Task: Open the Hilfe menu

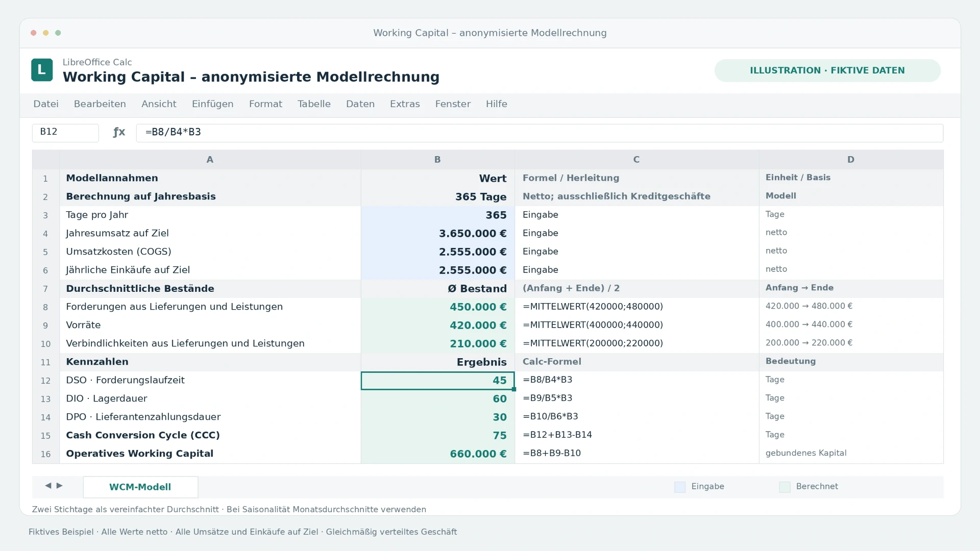Action: point(497,104)
